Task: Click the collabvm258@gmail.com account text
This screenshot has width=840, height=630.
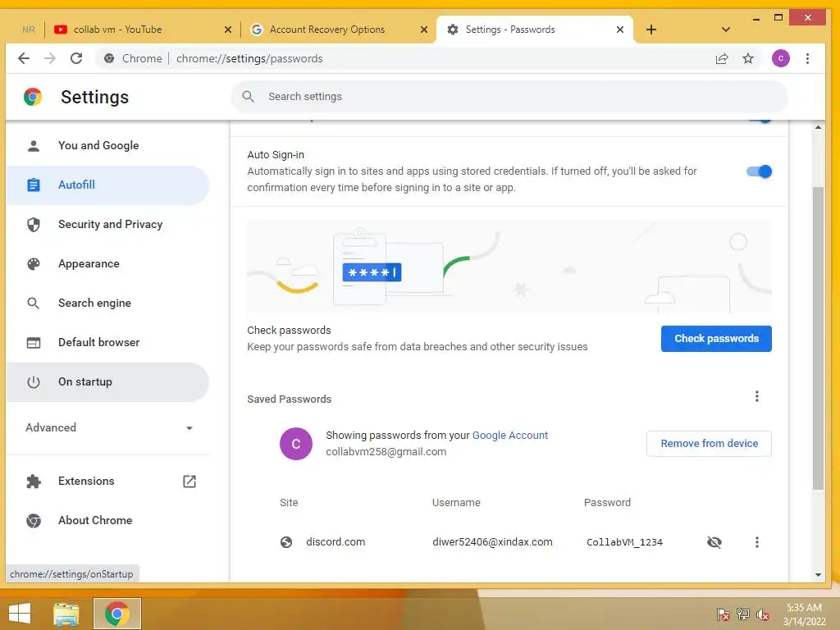Action: (x=386, y=452)
